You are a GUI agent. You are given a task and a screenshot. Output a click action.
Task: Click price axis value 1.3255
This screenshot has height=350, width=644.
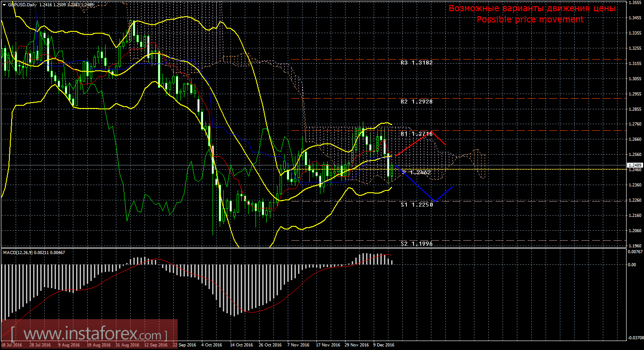point(635,48)
